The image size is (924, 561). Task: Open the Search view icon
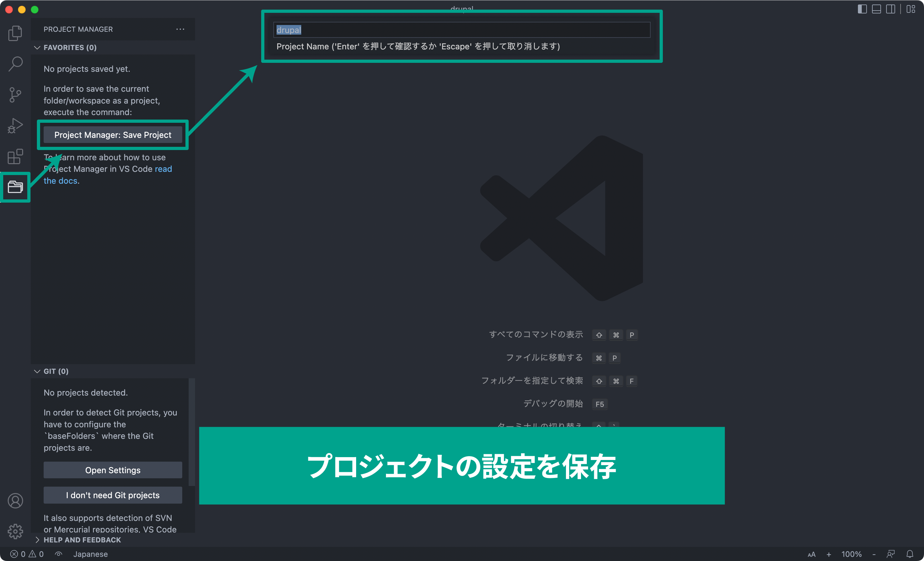pyautogui.click(x=15, y=64)
